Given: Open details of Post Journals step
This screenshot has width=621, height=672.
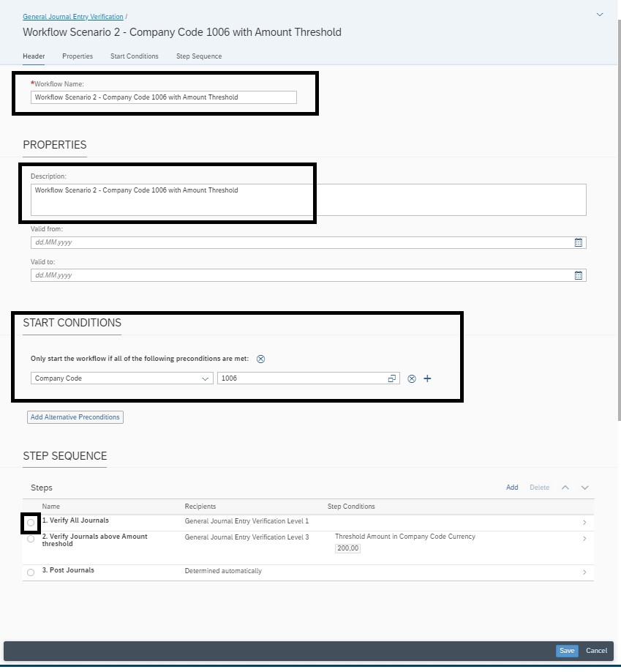Looking at the screenshot, I should click(x=584, y=572).
